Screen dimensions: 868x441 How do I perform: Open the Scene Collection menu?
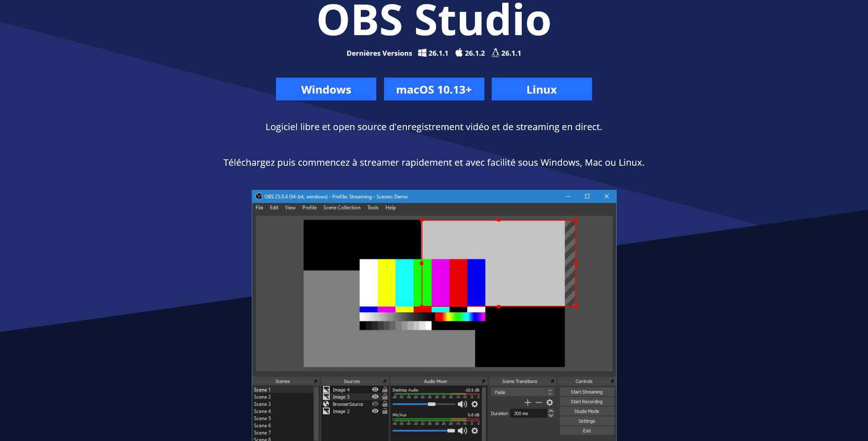click(x=342, y=208)
